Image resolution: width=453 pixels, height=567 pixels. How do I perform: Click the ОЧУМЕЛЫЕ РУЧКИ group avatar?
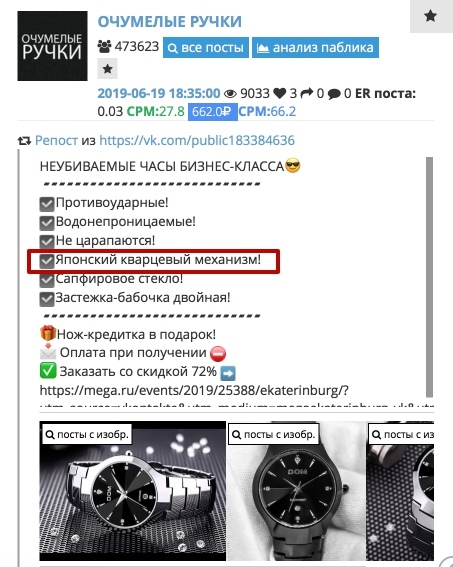[52, 46]
